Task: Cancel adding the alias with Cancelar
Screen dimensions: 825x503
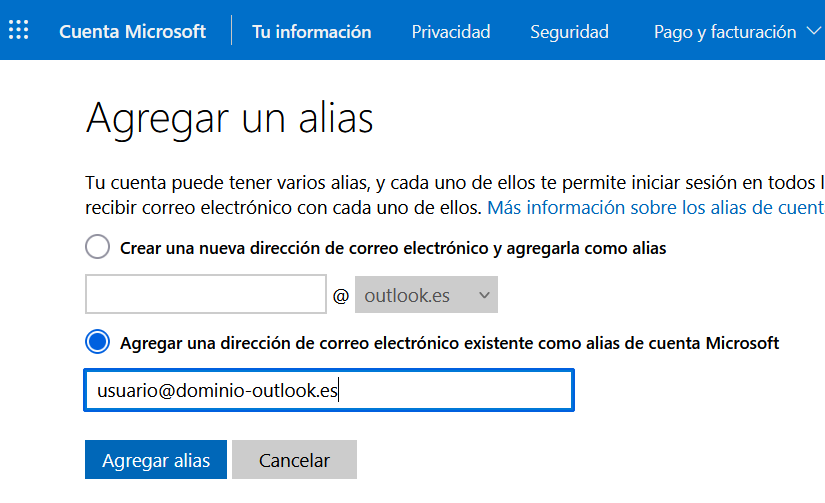Action: coord(294,460)
